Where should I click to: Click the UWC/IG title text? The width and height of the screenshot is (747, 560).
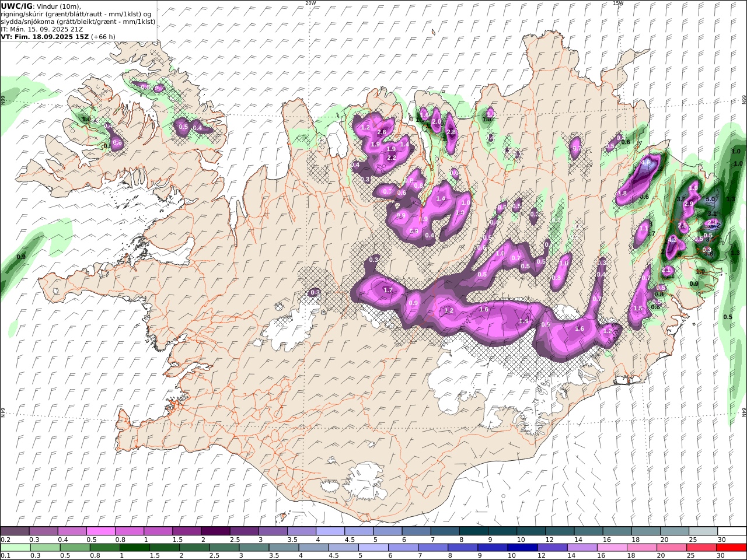pyautogui.click(x=17, y=6)
